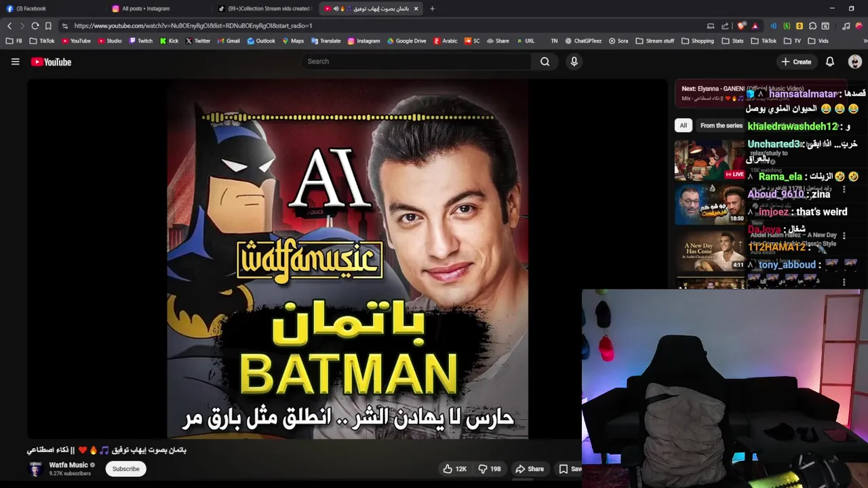Open Brave Shields lion icon
This screenshot has width=868, height=488.
point(741,26)
